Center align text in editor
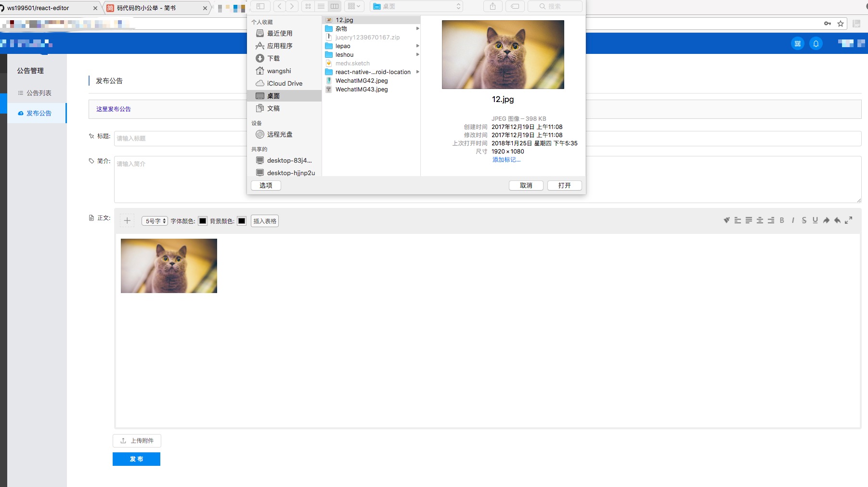Image resolution: width=868 pixels, height=487 pixels. [760, 220]
